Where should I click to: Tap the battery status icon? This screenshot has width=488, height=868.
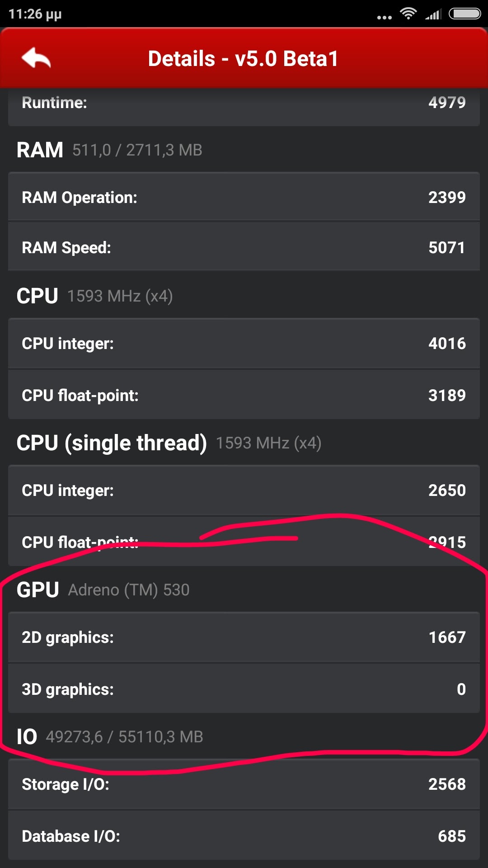click(x=465, y=14)
